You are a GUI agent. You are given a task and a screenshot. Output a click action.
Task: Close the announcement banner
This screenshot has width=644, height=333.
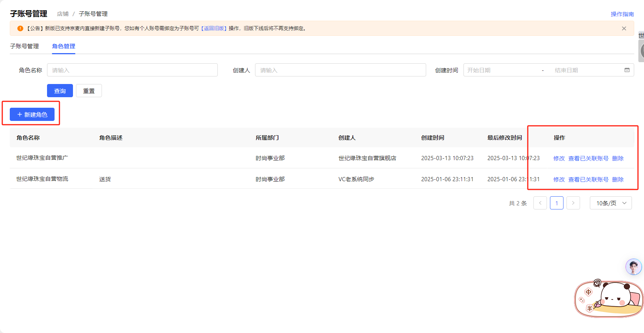click(624, 29)
